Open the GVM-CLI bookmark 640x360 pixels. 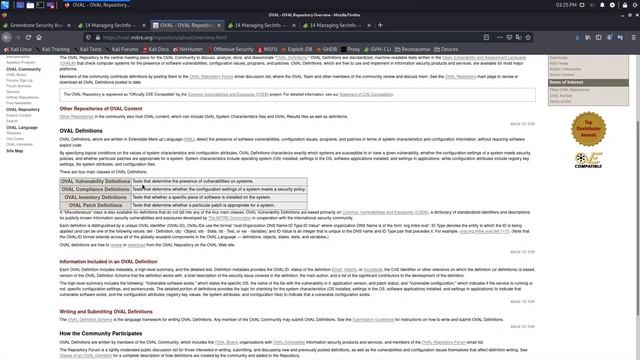tap(378, 49)
